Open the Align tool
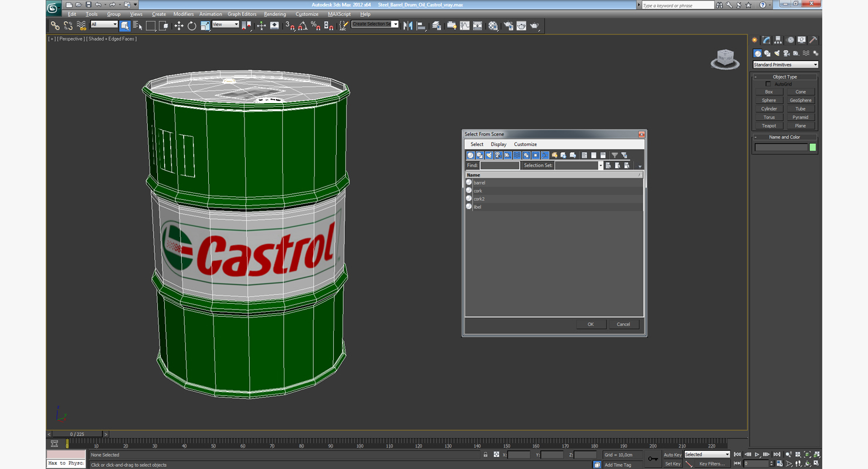Image resolution: width=868 pixels, height=469 pixels. [x=421, y=25]
